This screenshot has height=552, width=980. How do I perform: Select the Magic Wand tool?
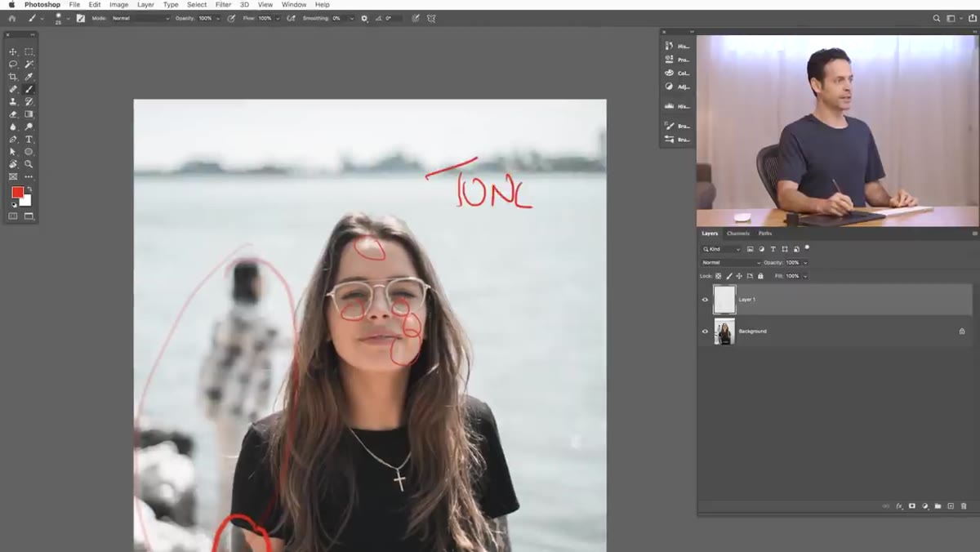pyautogui.click(x=29, y=64)
